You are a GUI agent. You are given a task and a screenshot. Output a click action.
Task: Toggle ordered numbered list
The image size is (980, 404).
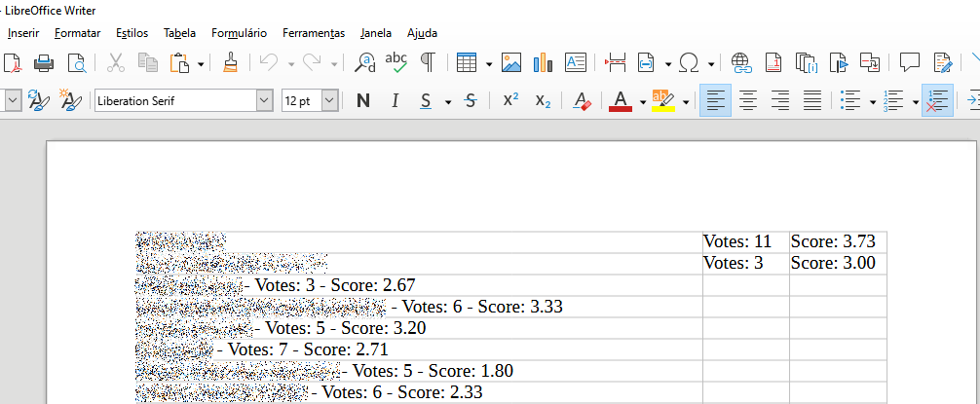(x=893, y=100)
